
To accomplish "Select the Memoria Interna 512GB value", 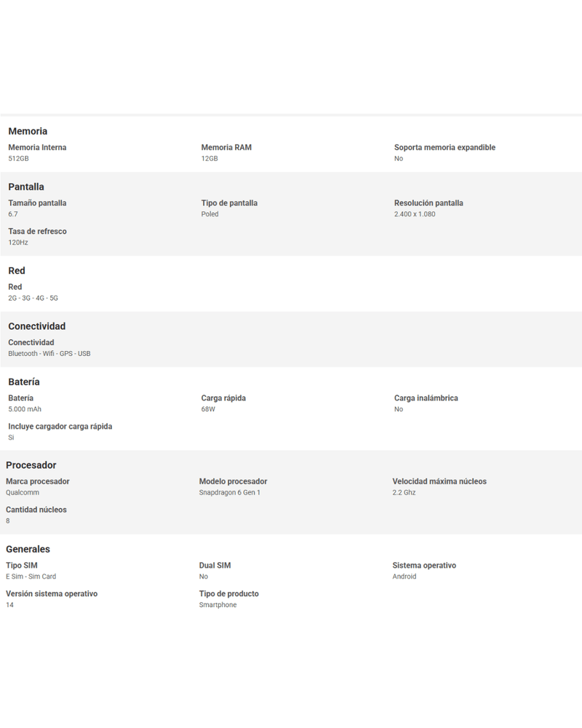I will click(x=19, y=158).
